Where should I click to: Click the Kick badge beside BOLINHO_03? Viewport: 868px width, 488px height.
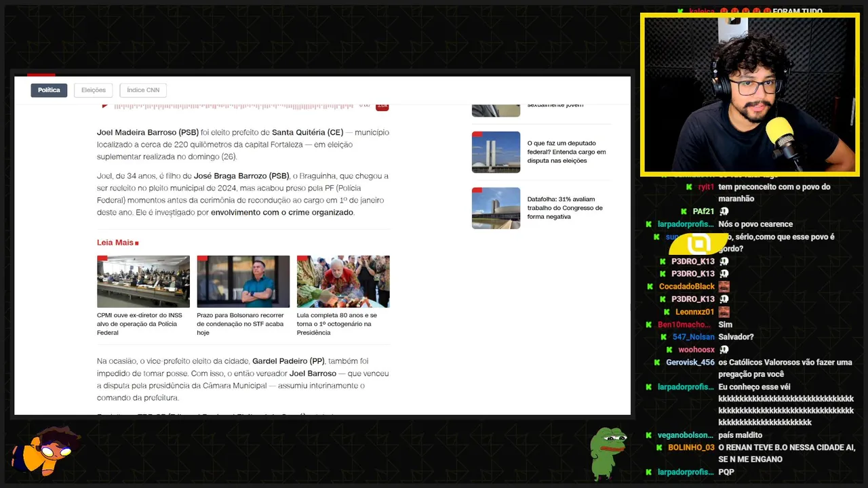coord(660,448)
